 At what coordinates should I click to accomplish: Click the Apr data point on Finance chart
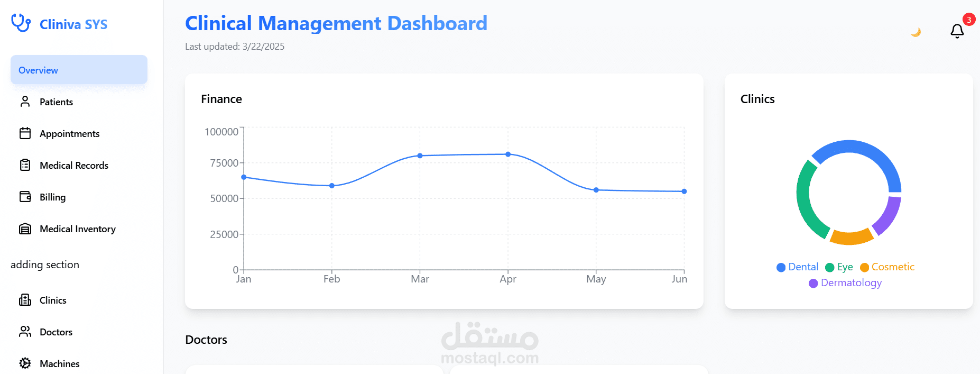508,154
